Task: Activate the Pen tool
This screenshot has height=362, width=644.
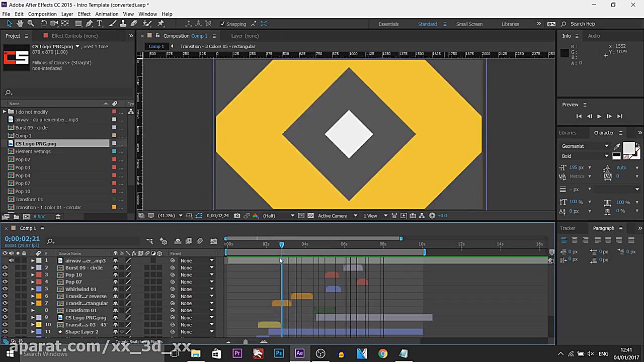Action: coord(90,24)
